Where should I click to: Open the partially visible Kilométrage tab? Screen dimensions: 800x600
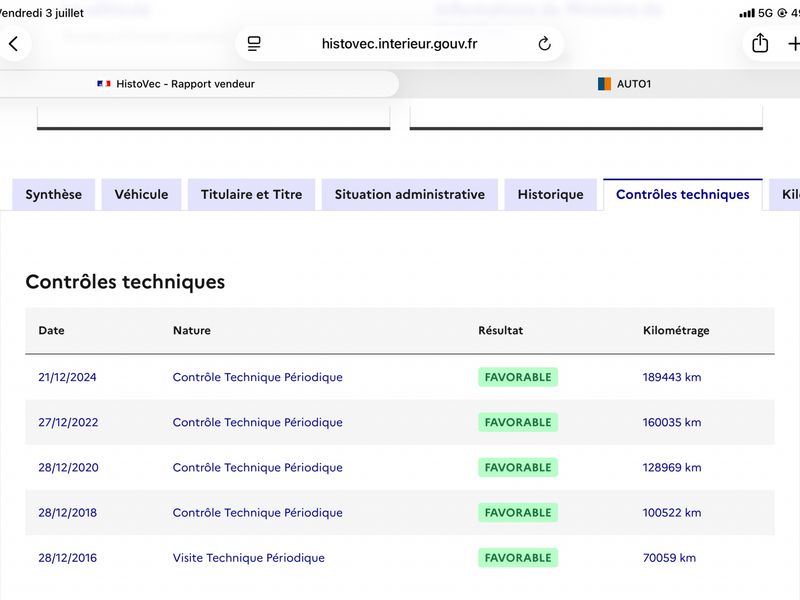click(x=785, y=194)
